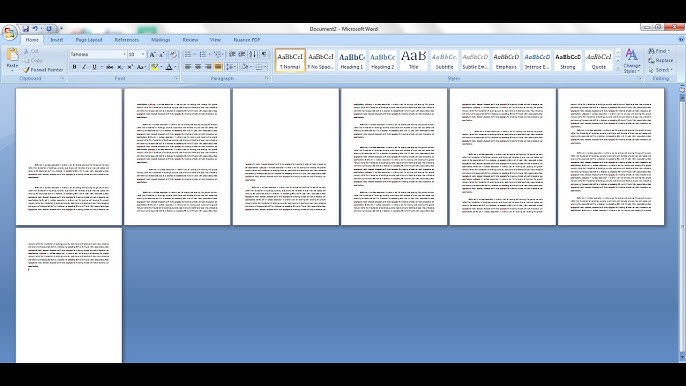Image resolution: width=686 pixels, height=386 pixels.
Task: Apply the red font color
Action: (169, 67)
